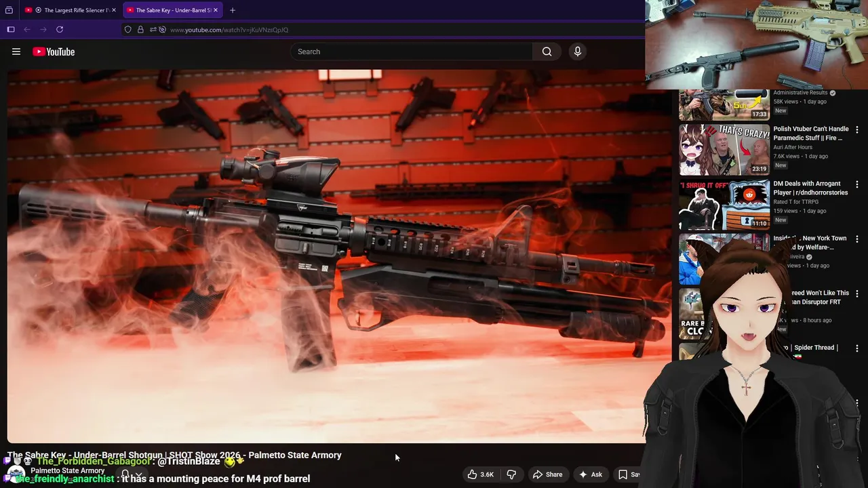Open DM Deals with Arrogant Player thumbnail
This screenshot has width=868, height=488.
point(724,205)
